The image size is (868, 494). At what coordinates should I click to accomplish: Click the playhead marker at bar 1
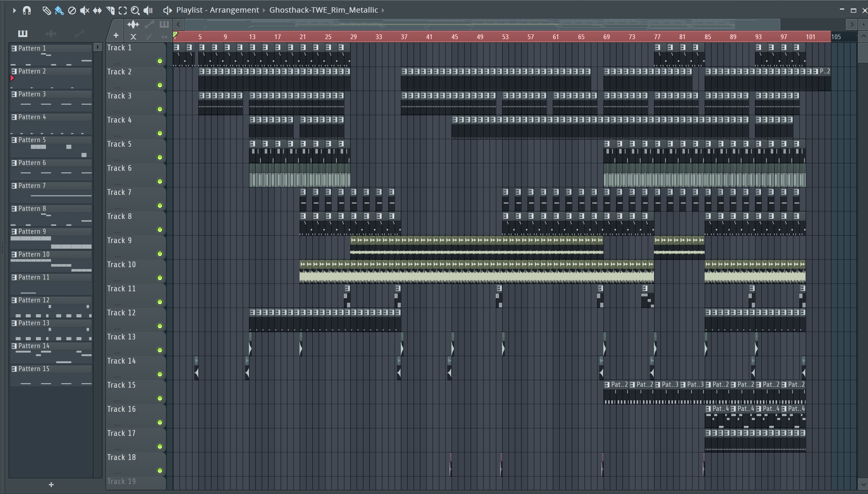click(x=175, y=35)
